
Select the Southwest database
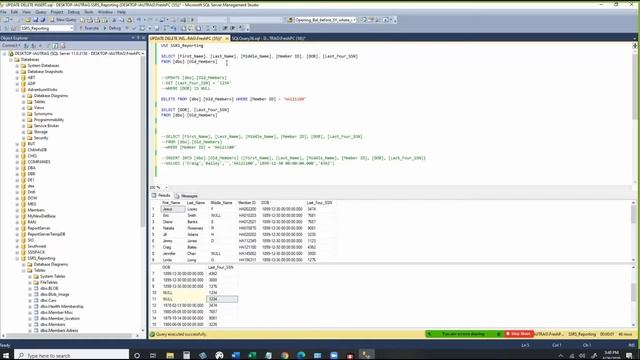click(x=36, y=246)
